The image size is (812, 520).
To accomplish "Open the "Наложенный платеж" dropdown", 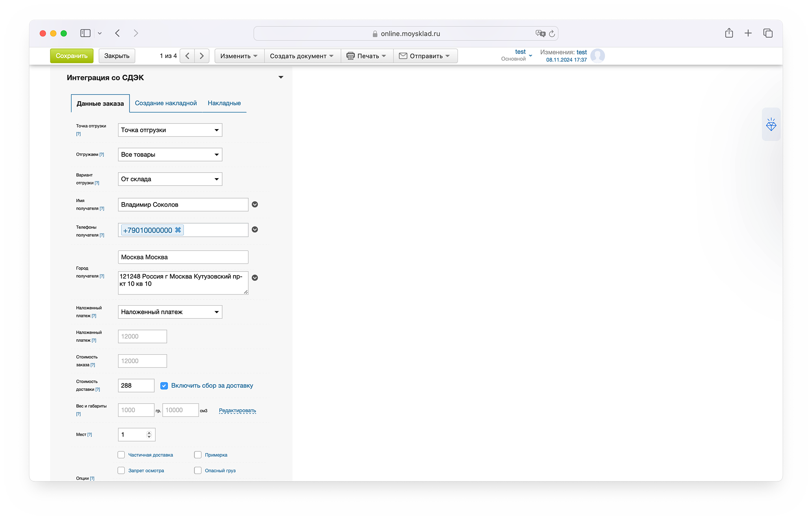I will pyautogui.click(x=170, y=312).
